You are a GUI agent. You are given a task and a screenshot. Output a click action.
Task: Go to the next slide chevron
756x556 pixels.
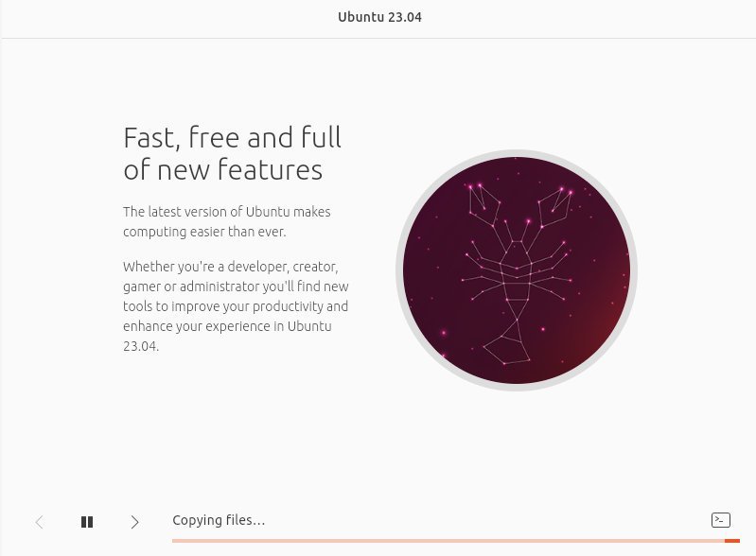135,522
